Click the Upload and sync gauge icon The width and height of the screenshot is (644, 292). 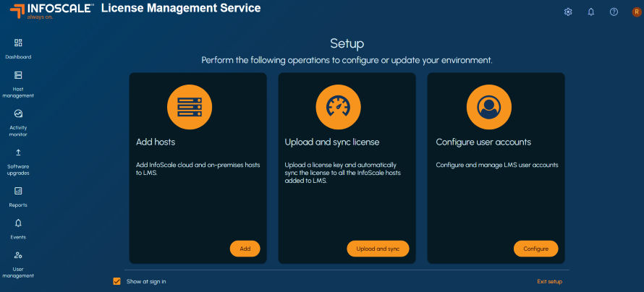click(x=338, y=107)
